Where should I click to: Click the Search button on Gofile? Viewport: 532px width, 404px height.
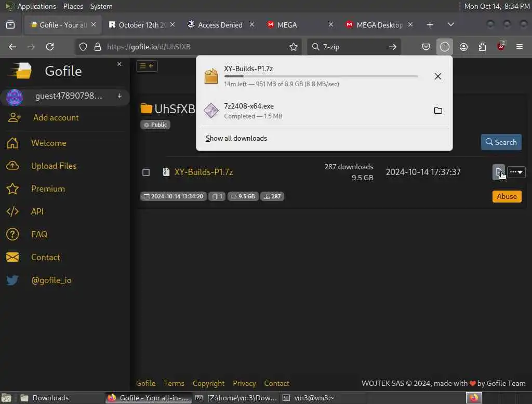[x=501, y=142]
